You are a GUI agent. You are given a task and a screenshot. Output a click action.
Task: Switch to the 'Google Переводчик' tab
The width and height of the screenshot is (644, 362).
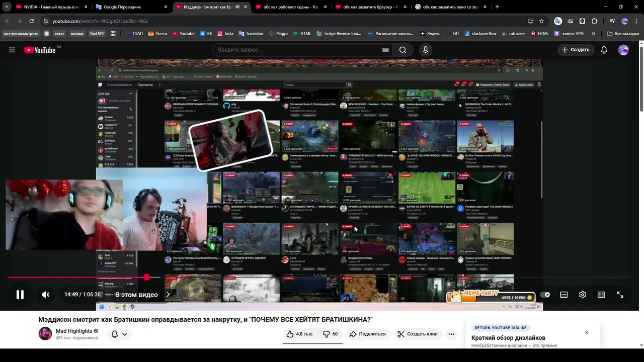click(x=131, y=7)
